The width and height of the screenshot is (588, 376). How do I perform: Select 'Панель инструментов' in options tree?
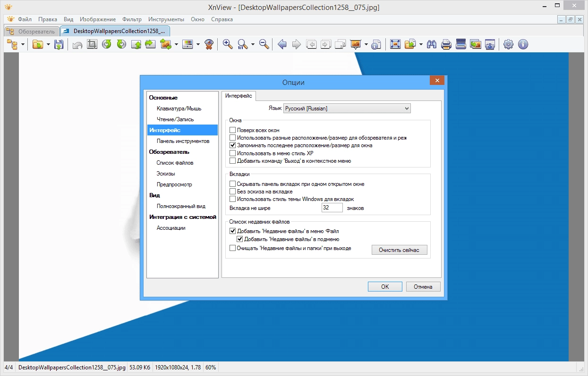tap(183, 141)
